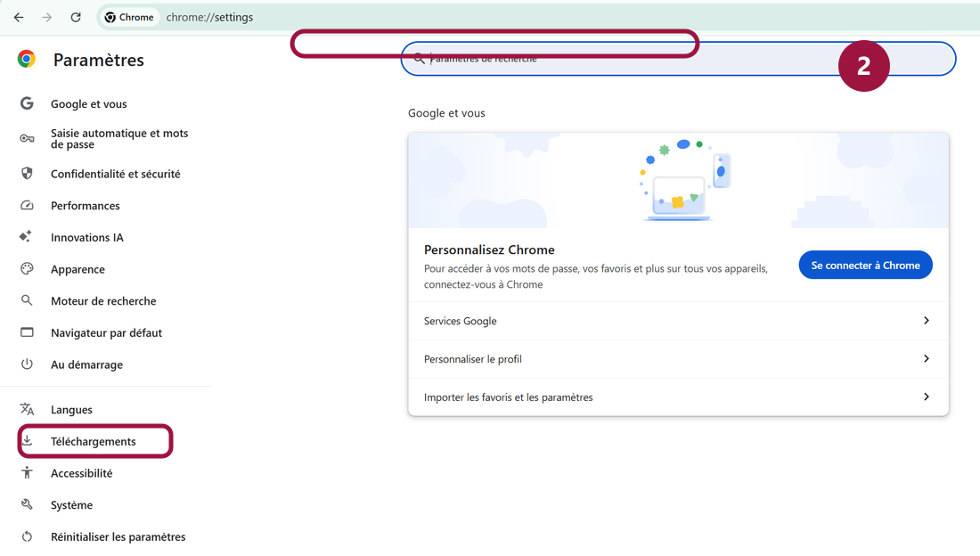Open the Téléchargements settings section
The image size is (980, 556).
click(94, 442)
